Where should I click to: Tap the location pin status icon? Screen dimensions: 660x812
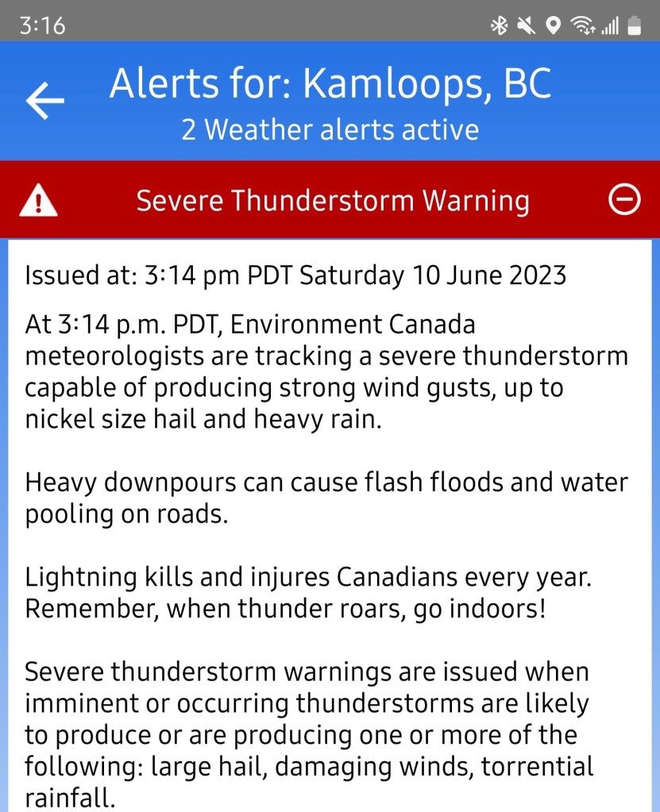click(x=554, y=26)
